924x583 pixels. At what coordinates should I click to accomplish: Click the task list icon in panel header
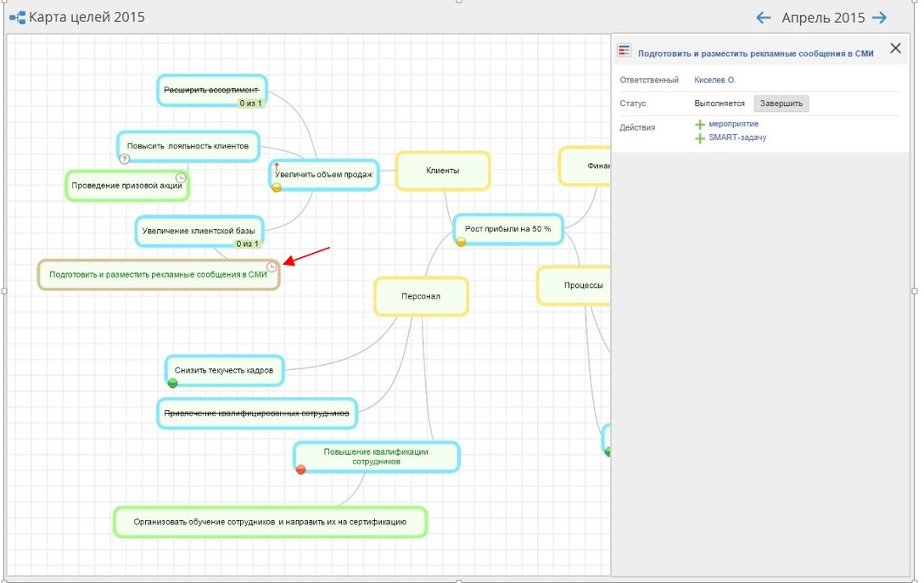coord(624,52)
